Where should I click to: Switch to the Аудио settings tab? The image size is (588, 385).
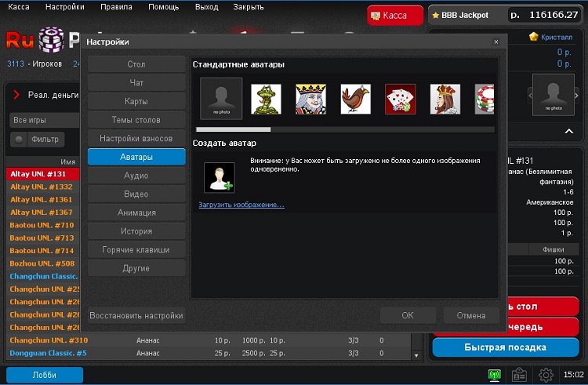[x=136, y=176]
